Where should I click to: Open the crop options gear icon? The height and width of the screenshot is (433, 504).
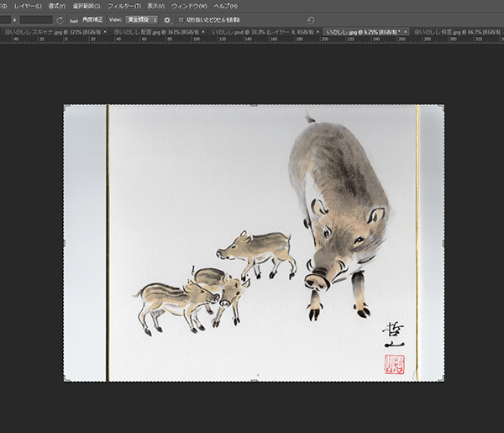click(x=167, y=20)
